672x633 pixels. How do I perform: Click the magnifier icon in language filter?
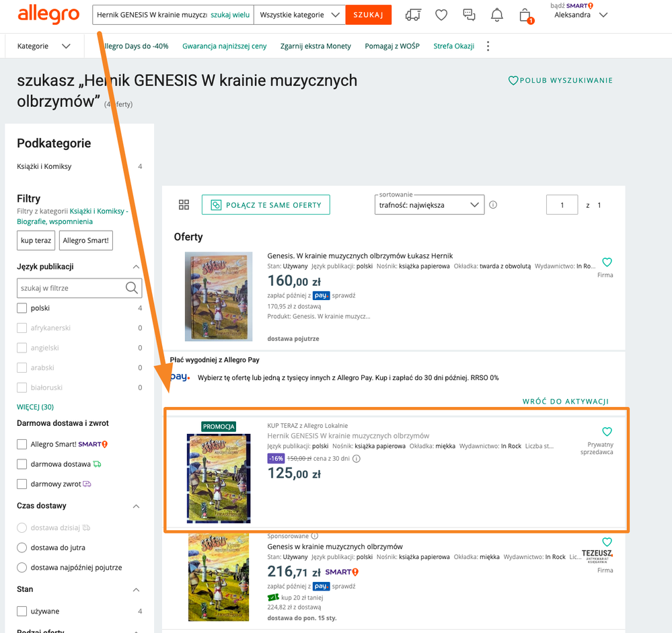point(132,288)
